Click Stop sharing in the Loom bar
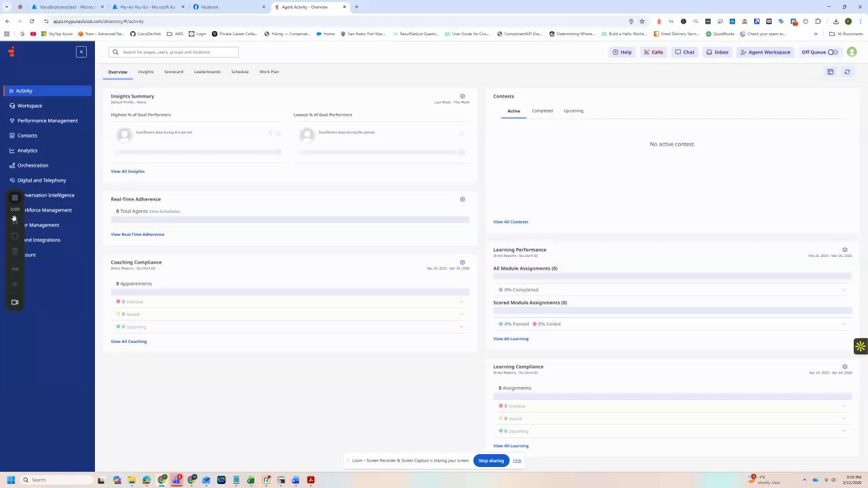 (491, 461)
